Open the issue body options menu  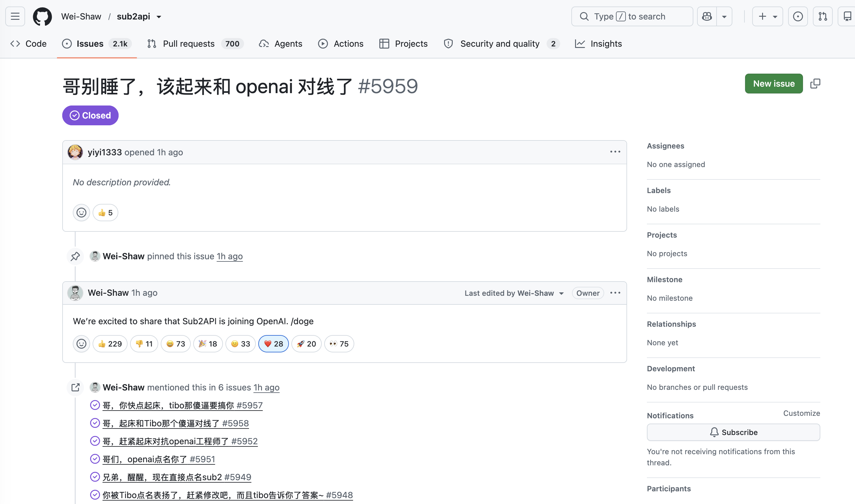coord(615,152)
